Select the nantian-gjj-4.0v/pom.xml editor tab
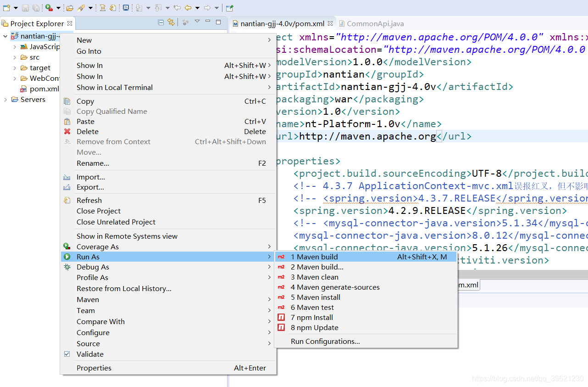The height and width of the screenshot is (387, 588). (x=282, y=24)
